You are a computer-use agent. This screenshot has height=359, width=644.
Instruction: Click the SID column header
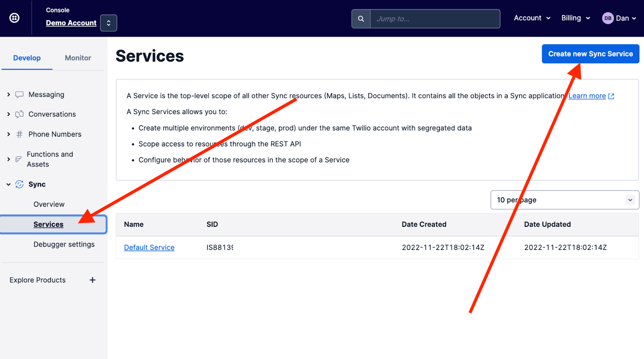coord(212,224)
